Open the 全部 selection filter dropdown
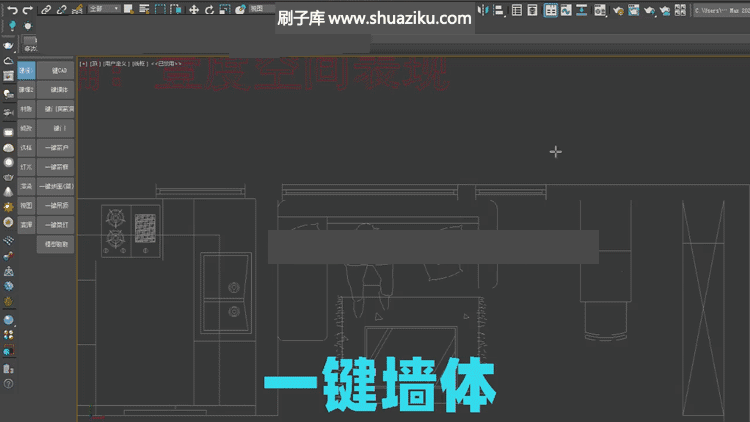 pyautogui.click(x=103, y=9)
